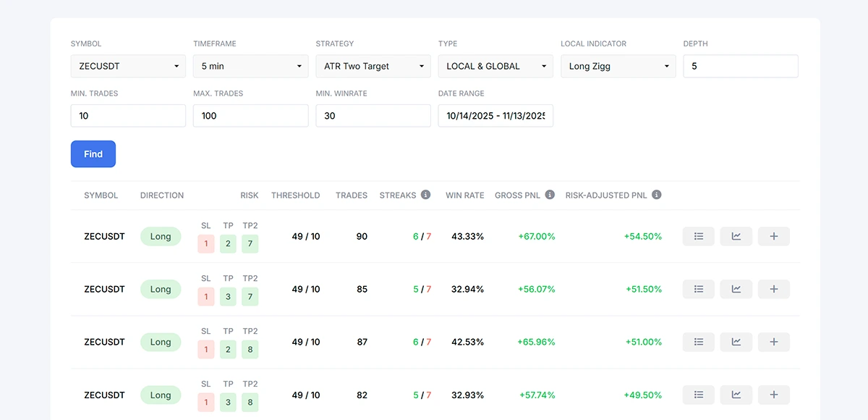Open the Date Range picker field
This screenshot has height=420, width=868.
pyautogui.click(x=495, y=116)
